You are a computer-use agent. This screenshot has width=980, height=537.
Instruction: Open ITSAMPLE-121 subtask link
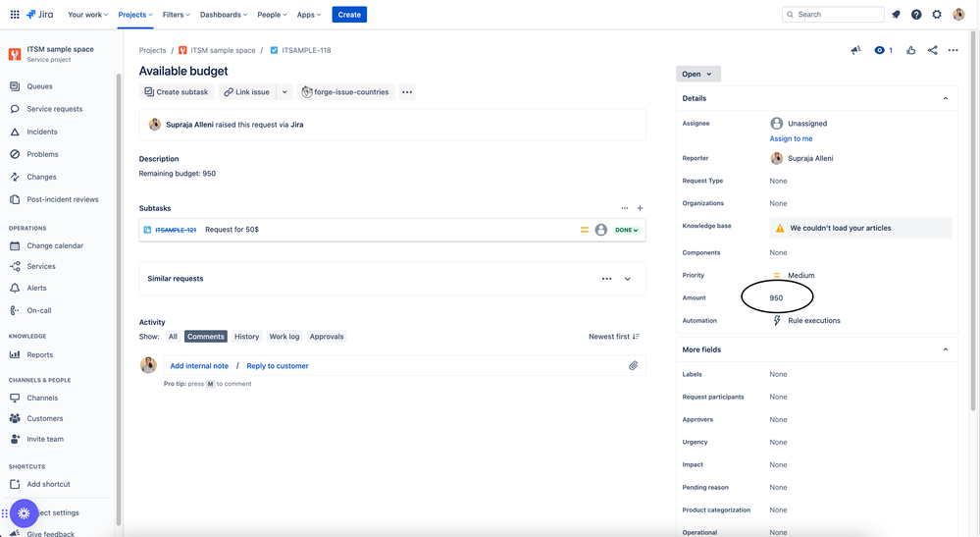(x=176, y=230)
